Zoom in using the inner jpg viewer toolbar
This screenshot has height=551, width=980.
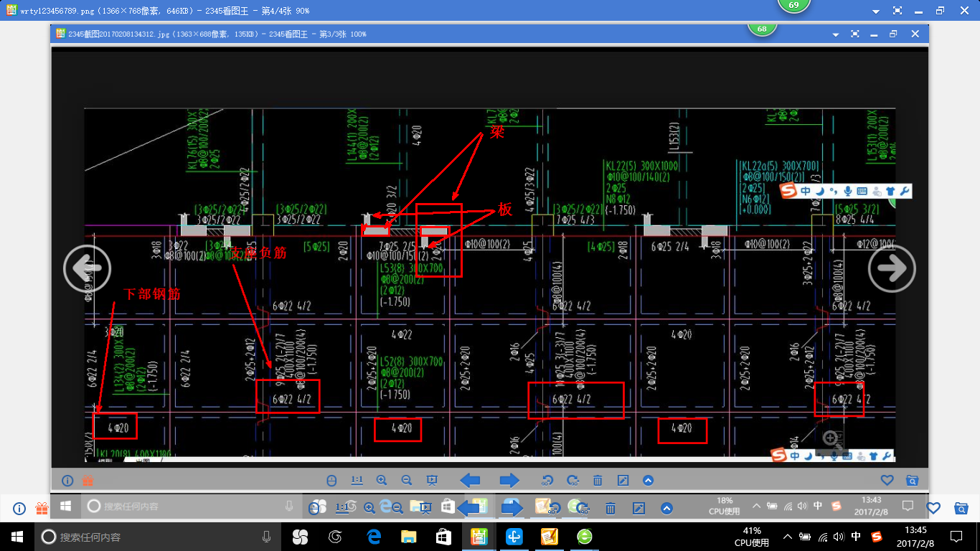coord(382,480)
